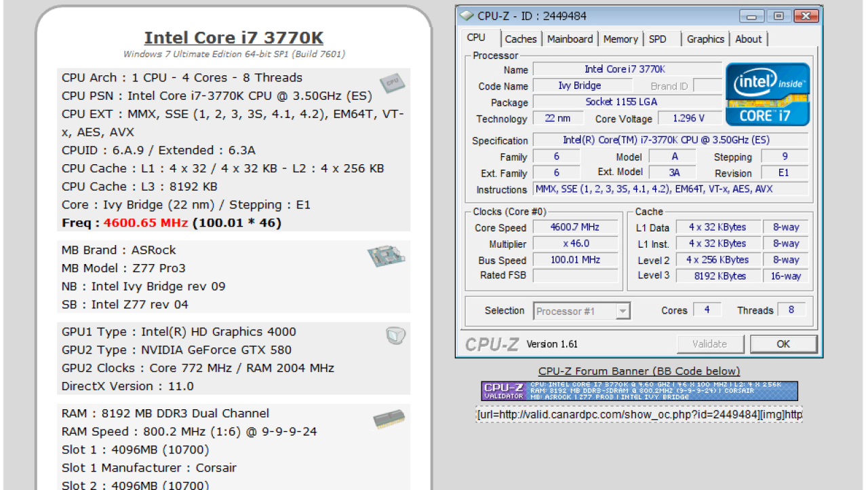
Task: Click the Intel Core i7 logo badge
Action: coord(768,94)
